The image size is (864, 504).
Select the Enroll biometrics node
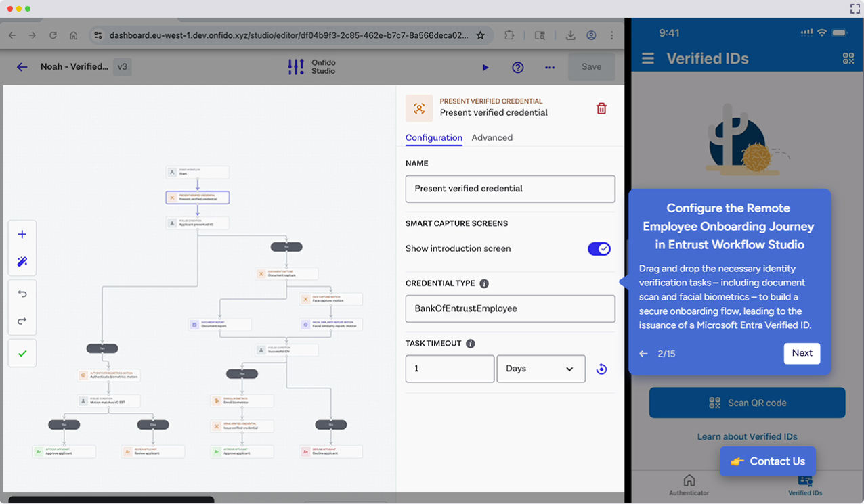click(x=242, y=400)
